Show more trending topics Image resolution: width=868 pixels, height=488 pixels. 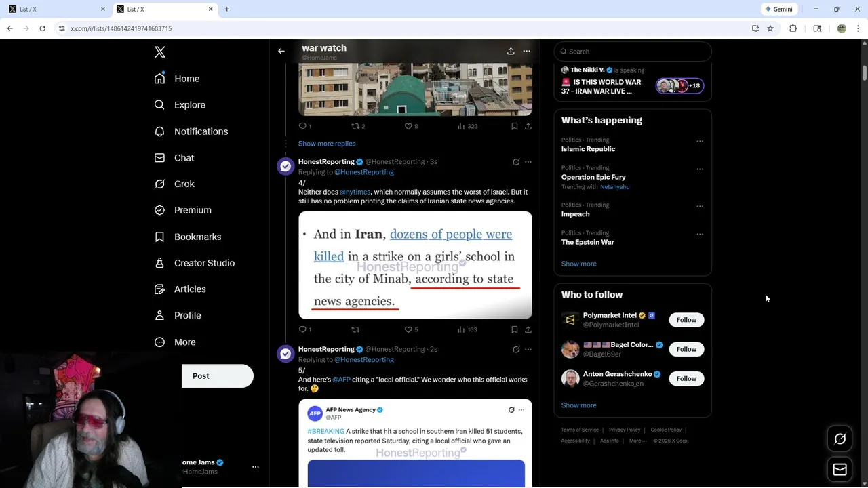579,264
